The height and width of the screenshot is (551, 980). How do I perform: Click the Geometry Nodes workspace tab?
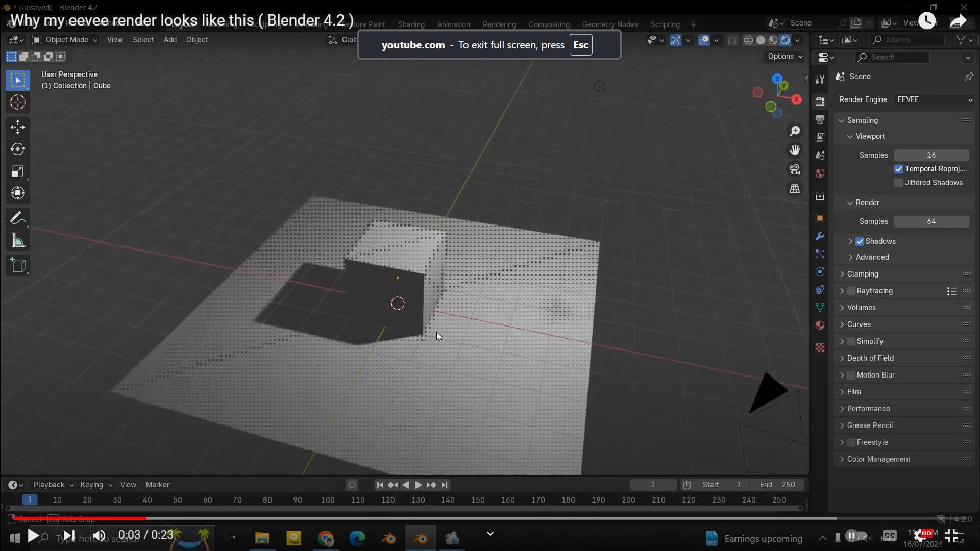point(610,24)
